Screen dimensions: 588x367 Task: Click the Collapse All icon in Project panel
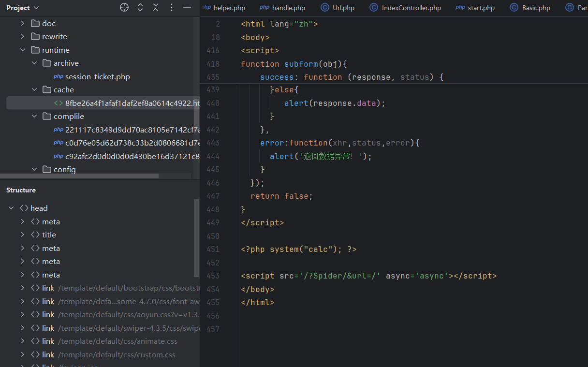click(156, 7)
